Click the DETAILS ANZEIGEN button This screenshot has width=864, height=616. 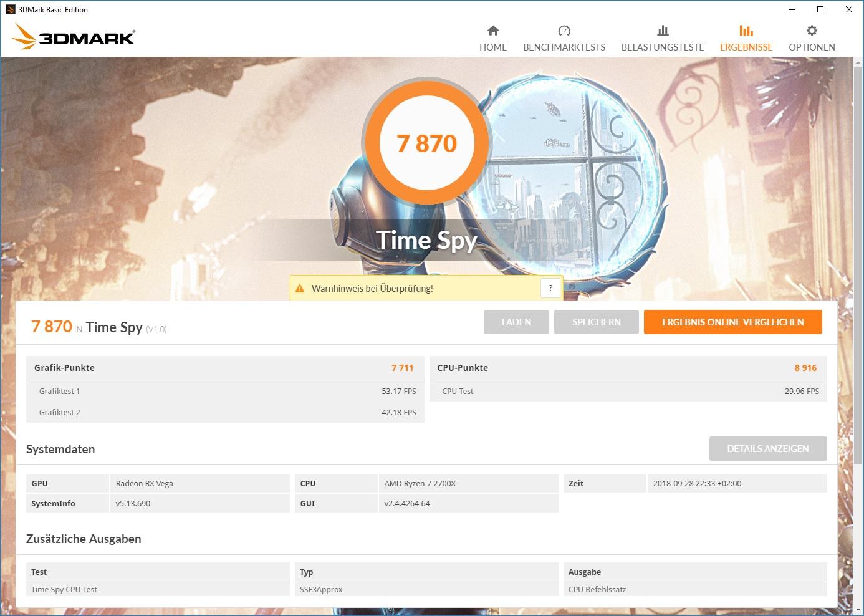[768, 449]
